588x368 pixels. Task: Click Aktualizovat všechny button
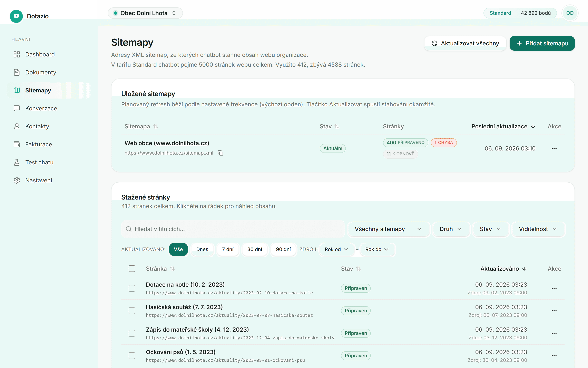click(465, 43)
